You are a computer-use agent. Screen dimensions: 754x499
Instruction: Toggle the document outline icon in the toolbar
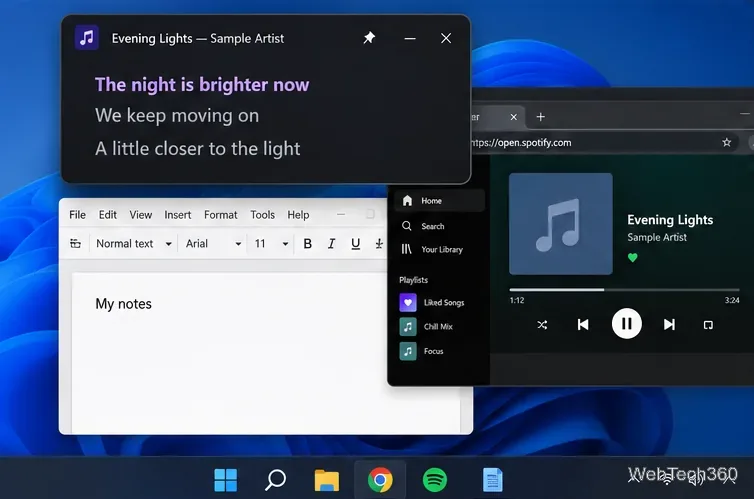click(x=75, y=243)
